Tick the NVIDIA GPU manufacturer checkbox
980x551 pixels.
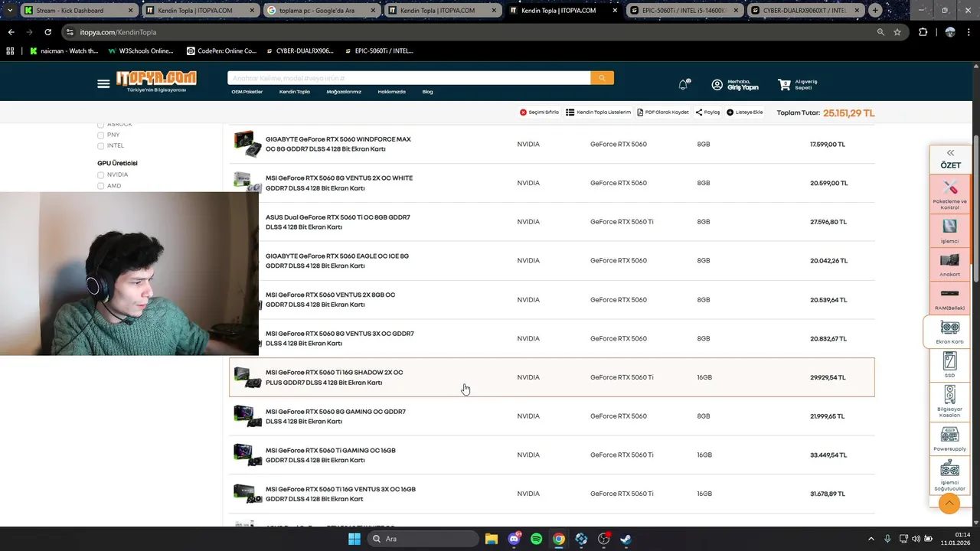(x=100, y=174)
